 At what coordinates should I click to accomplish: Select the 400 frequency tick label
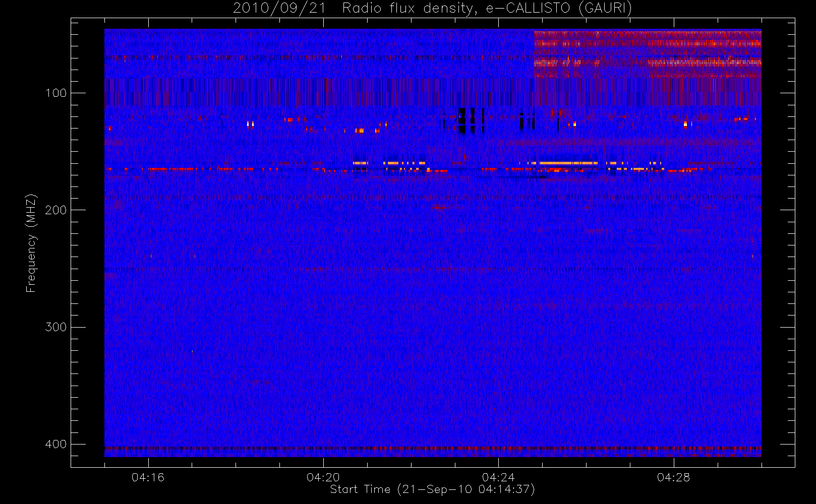click(56, 444)
